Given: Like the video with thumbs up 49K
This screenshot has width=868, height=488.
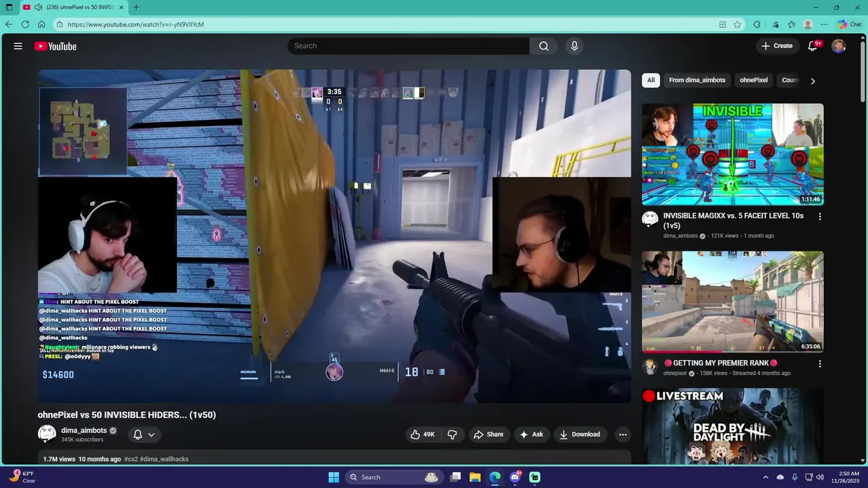Looking at the screenshot, I should tap(422, 434).
